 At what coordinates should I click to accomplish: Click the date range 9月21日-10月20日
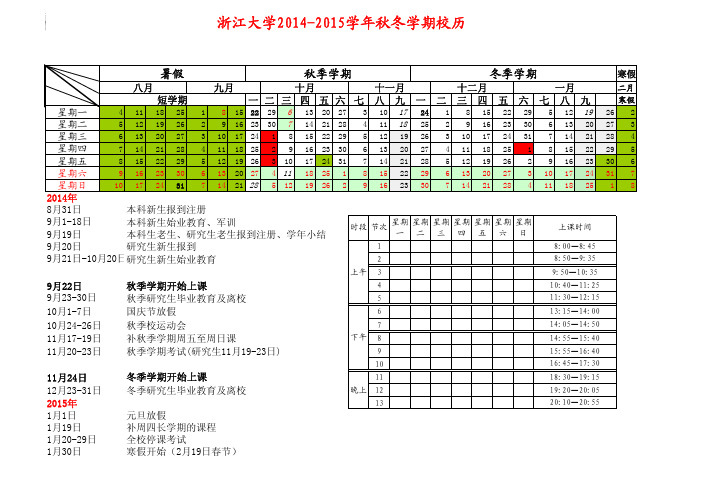click(x=86, y=259)
